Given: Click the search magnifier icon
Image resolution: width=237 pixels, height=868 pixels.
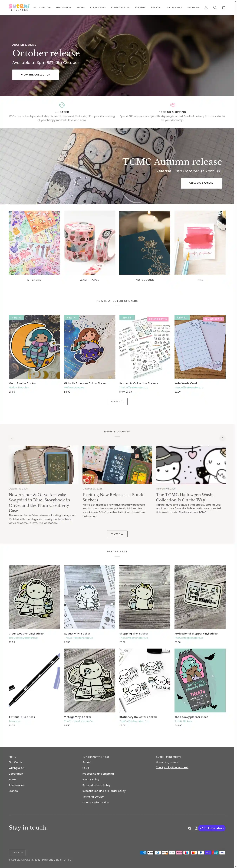Looking at the screenshot, I should point(215,7).
